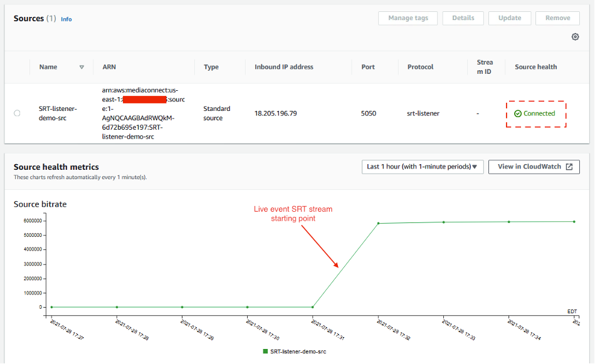Toggle selection of the SRT-listener-demo-src source row
Screen dimensions: 595x364
(17, 113)
